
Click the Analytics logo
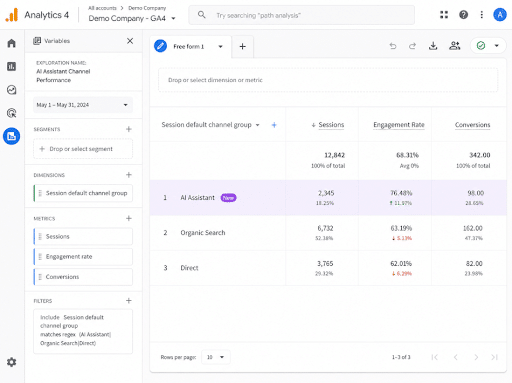(x=11, y=15)
